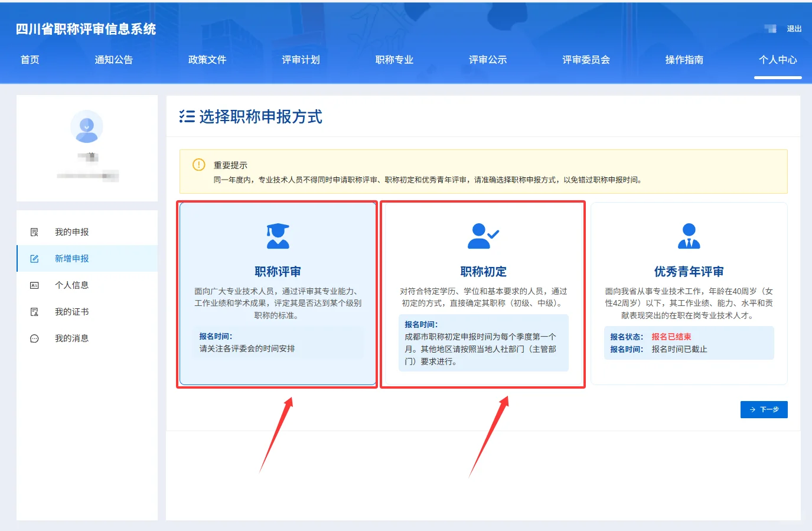The height and width of the screenshot is (531, 812).
Task: Open the 通知公告 menu item
Action: tap(113, 60)
